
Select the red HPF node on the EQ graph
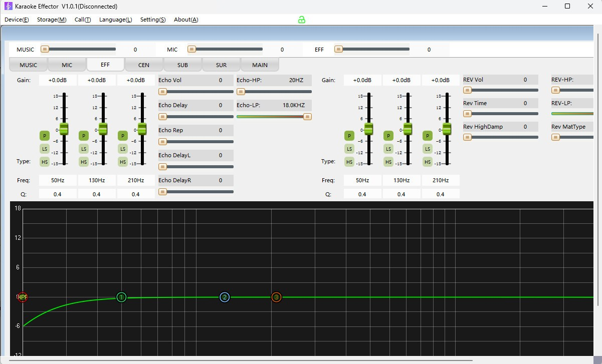[22, 297]
